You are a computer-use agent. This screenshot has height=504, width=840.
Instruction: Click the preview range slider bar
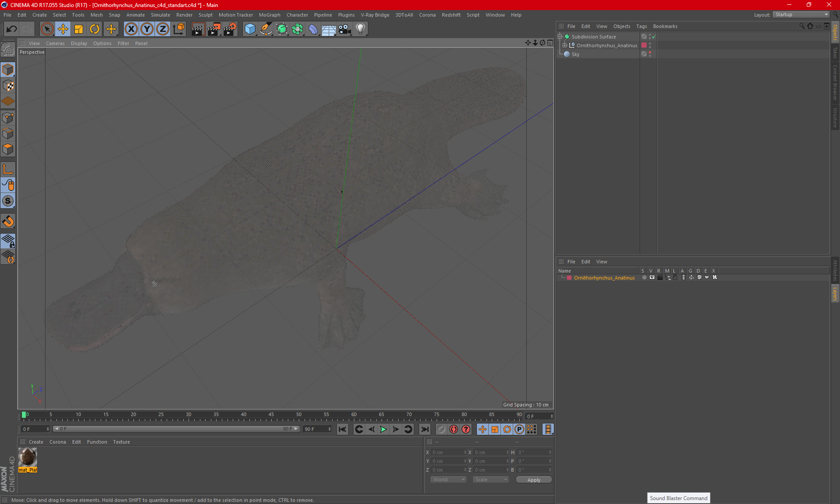(176, 429)
